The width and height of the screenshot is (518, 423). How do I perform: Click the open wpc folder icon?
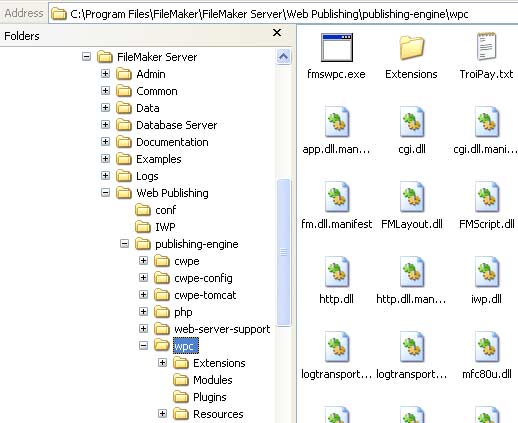(162, 345)
